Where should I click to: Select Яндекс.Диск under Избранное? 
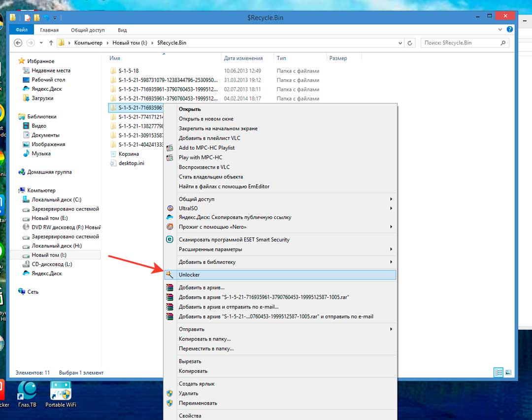point(46,89)
